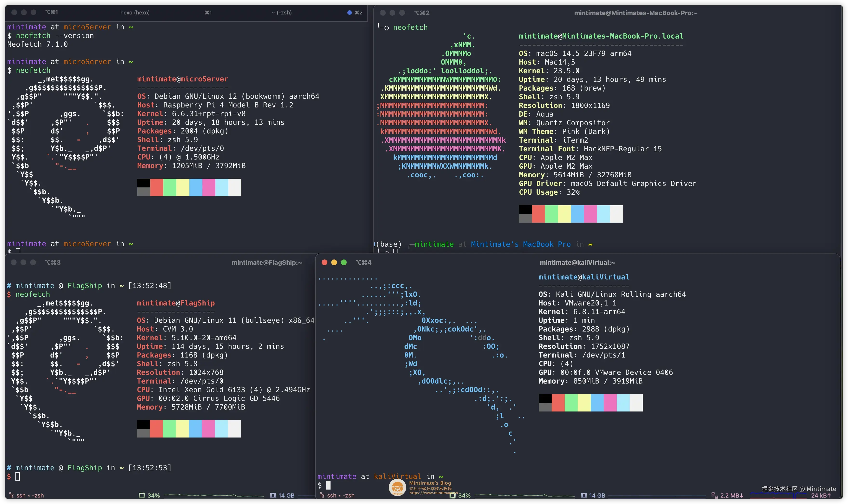Click the mintimate@kaliVirtual window title

tap(577, 263)
